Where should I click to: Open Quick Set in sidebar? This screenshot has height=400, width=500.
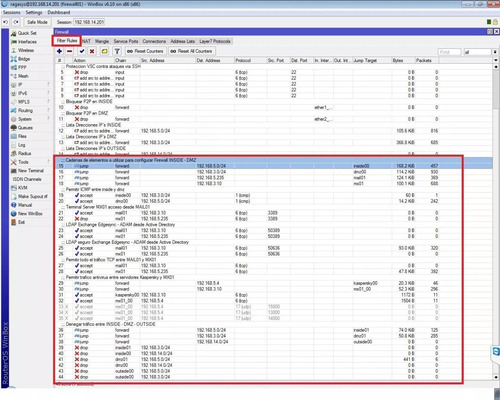(27, 33)
